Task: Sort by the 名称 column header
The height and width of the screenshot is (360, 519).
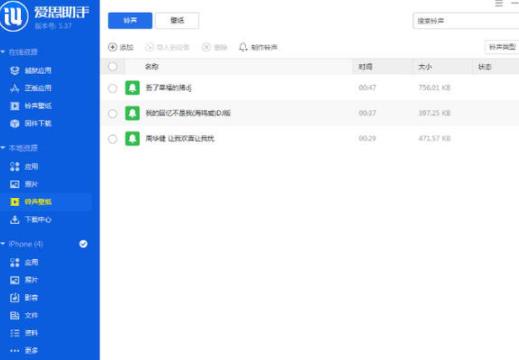Action: click(x=152, y=67)
